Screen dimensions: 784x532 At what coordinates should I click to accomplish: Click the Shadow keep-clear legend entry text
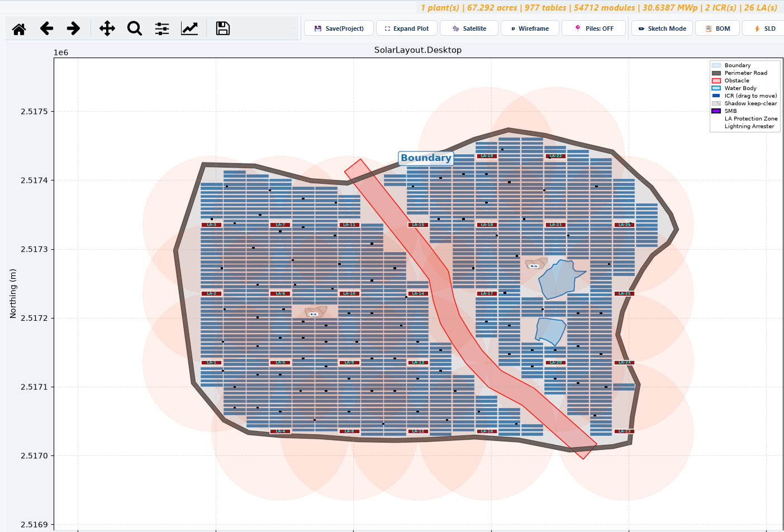click(750, 103)
